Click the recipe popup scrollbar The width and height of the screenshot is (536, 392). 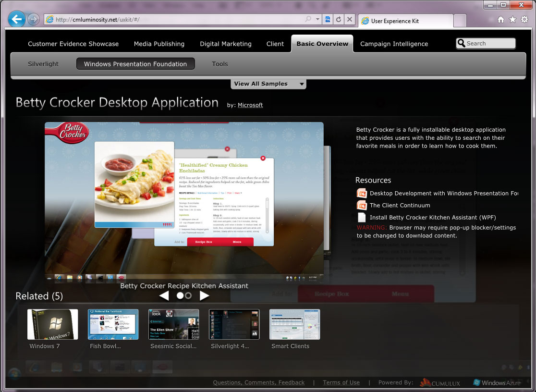pos(267,216)
